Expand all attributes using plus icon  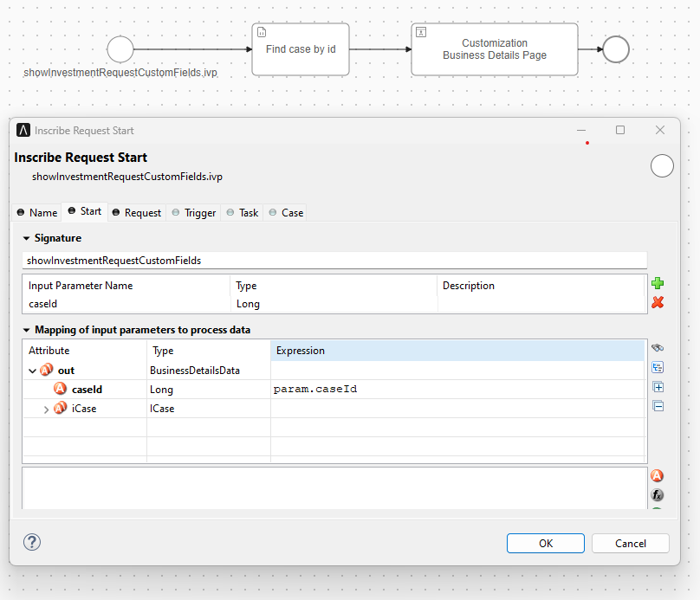click(x=658, y=386)
